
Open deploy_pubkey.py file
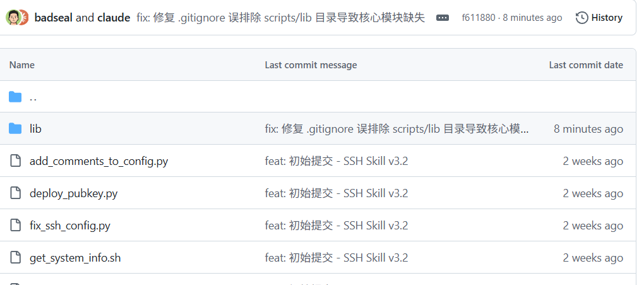coord(73,193)
